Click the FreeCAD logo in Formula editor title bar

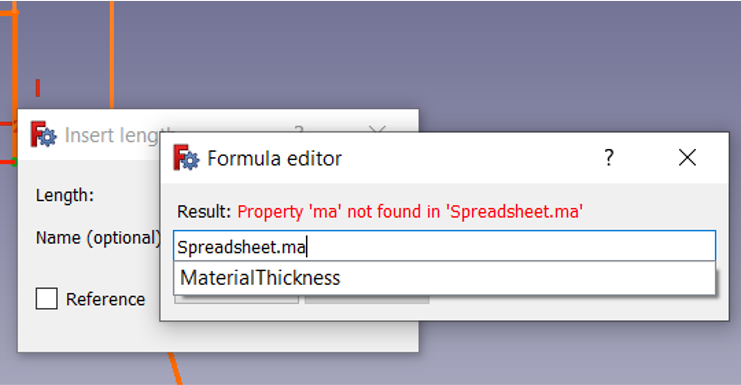coord(186,157)
